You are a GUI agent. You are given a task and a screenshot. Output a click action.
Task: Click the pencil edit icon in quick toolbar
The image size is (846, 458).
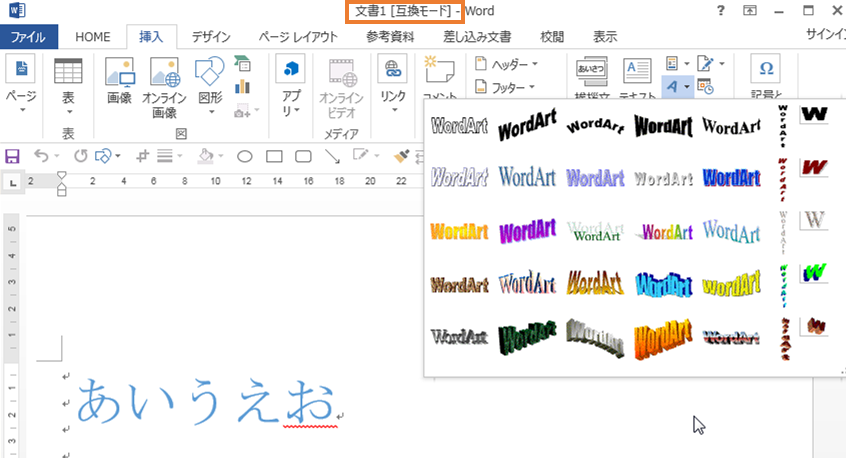click(360, 155)
